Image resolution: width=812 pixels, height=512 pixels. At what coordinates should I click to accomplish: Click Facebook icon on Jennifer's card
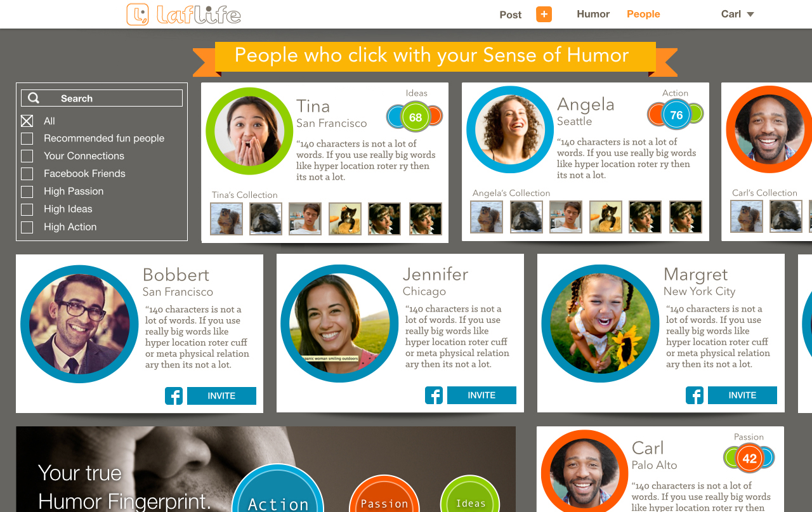tap(434, 395)
